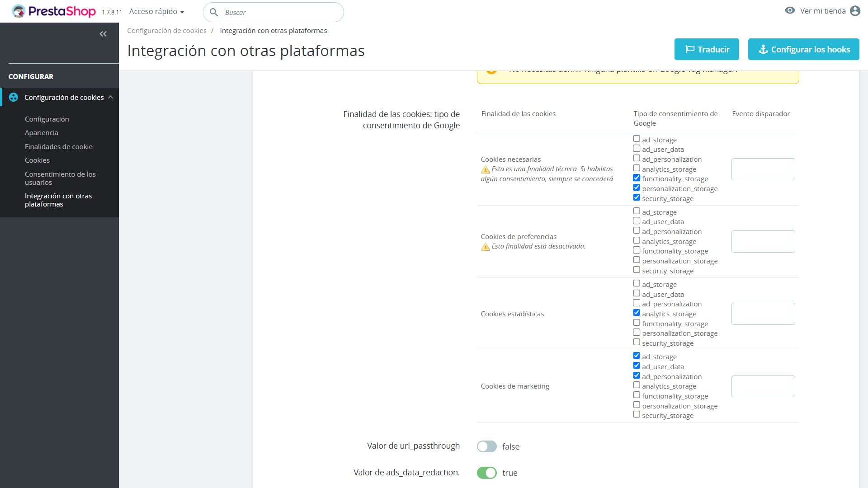
Task: Disable the ads_data_redaction toggle
Action: coord(487,473)
